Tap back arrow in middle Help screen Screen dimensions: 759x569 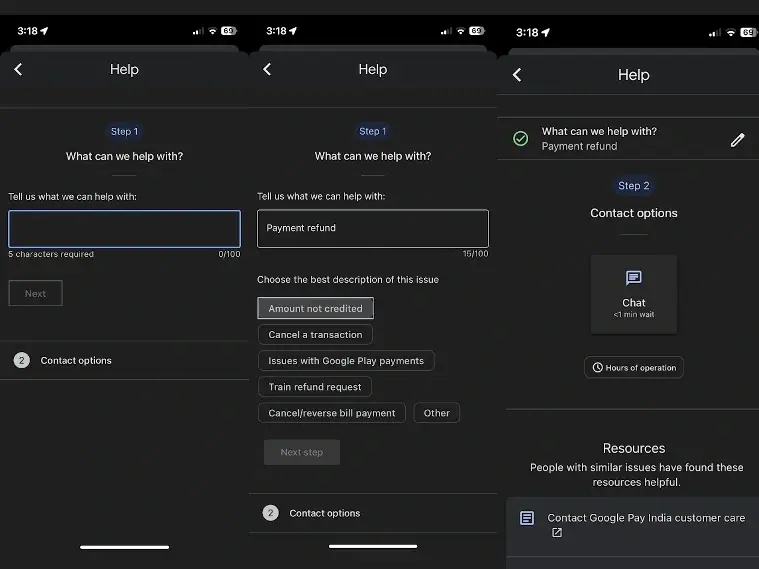(267, 69)
